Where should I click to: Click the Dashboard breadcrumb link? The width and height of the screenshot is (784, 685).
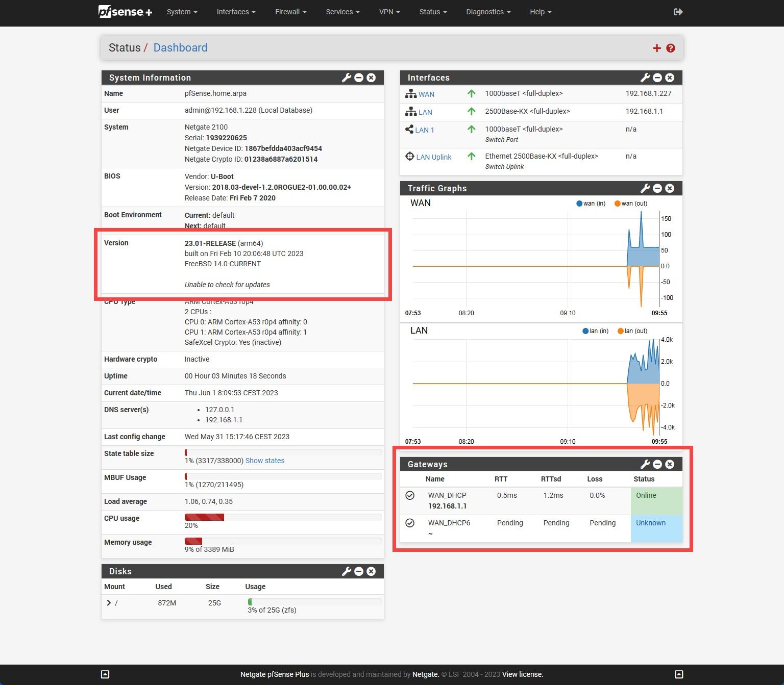pos(180,48)
